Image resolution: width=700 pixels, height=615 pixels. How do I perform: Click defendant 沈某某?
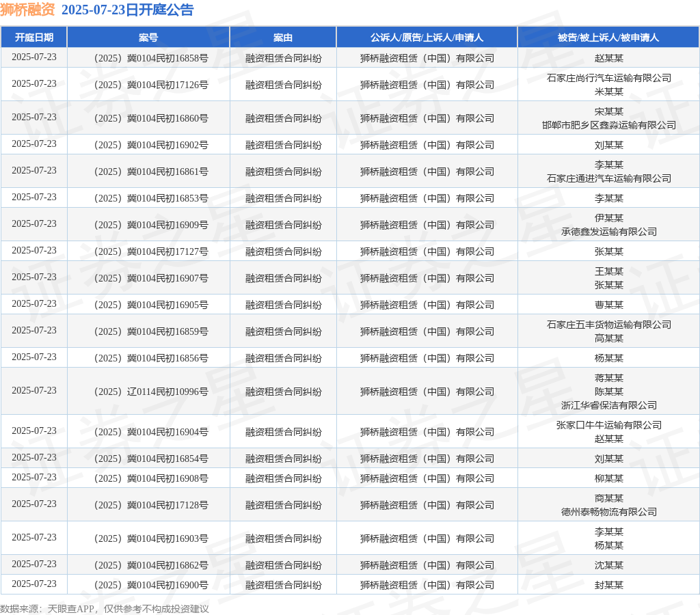point(609,565)
